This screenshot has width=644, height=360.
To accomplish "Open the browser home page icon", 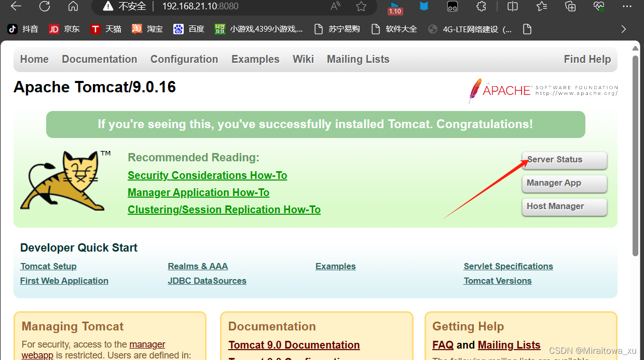I will coord(73,6).
